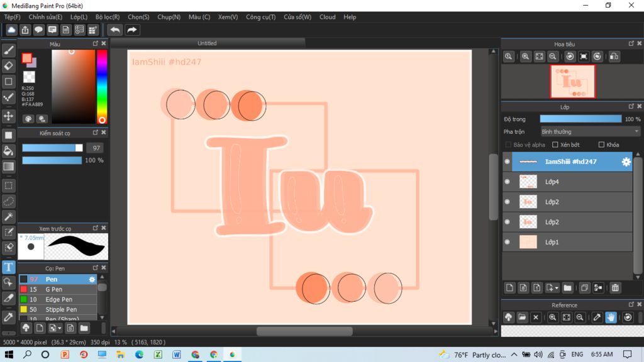This screenshot has height=362, width=644.
Task: Select the Bucket fill tool
Action: (9, 151)
